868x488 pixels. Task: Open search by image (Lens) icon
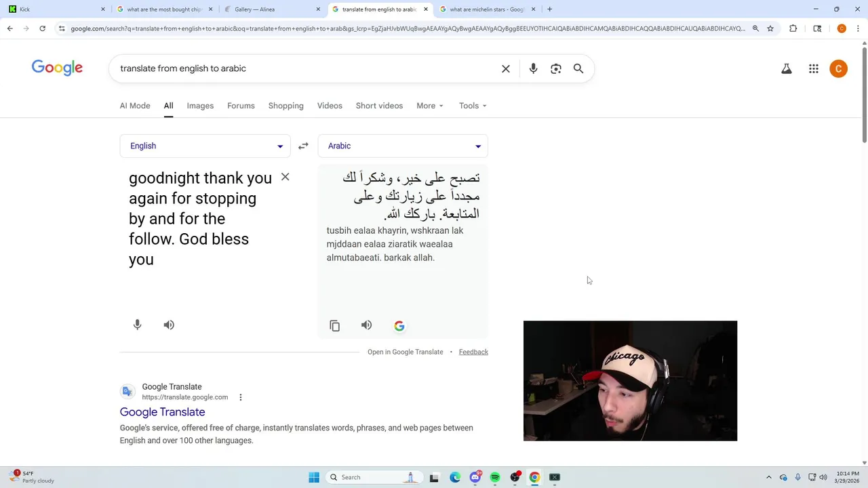tap(556, 68)
